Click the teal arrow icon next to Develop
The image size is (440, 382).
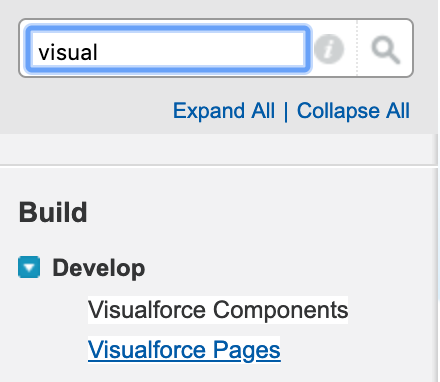[29, 267]
